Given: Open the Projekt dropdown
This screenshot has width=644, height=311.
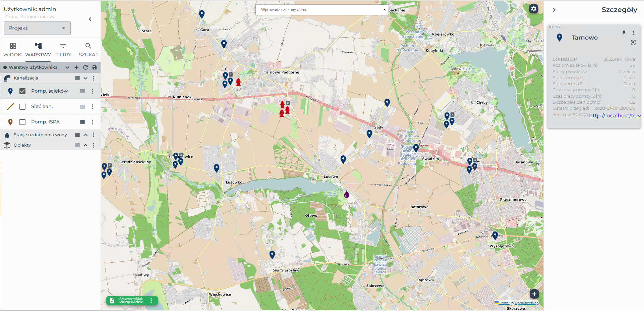Looking at the screenshot, I should (37, 28).
